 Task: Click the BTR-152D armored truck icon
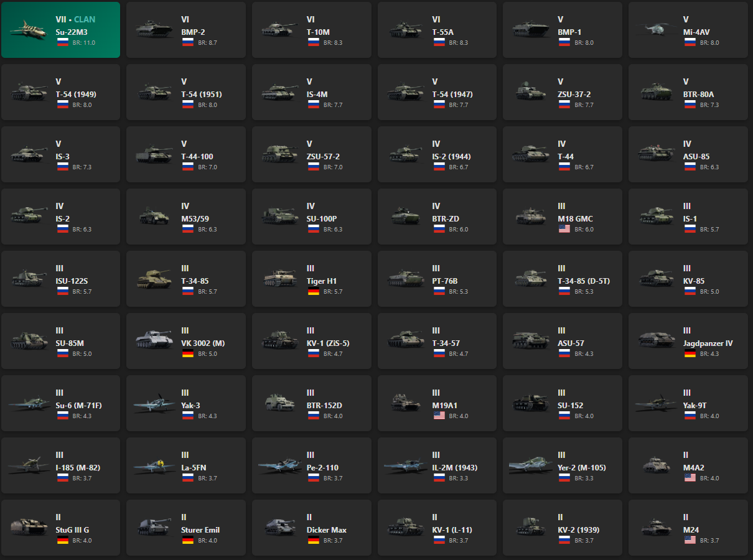click(280, 403)
